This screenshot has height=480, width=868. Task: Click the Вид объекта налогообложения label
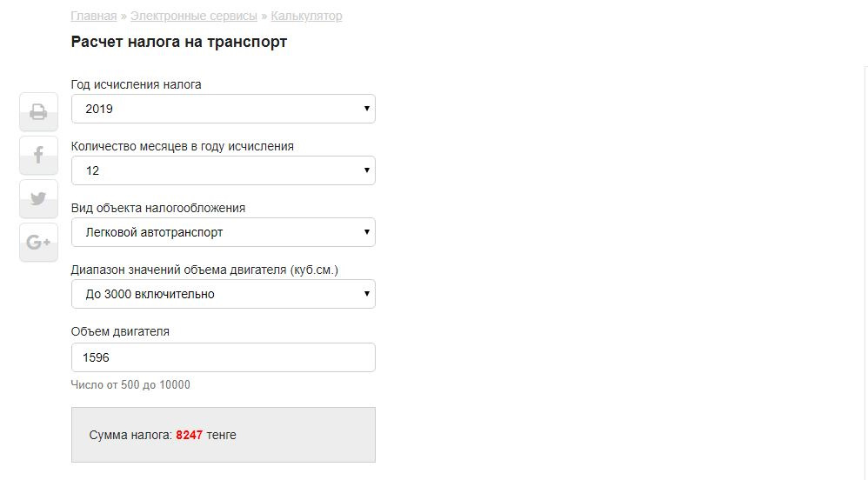tap(157, 209)
